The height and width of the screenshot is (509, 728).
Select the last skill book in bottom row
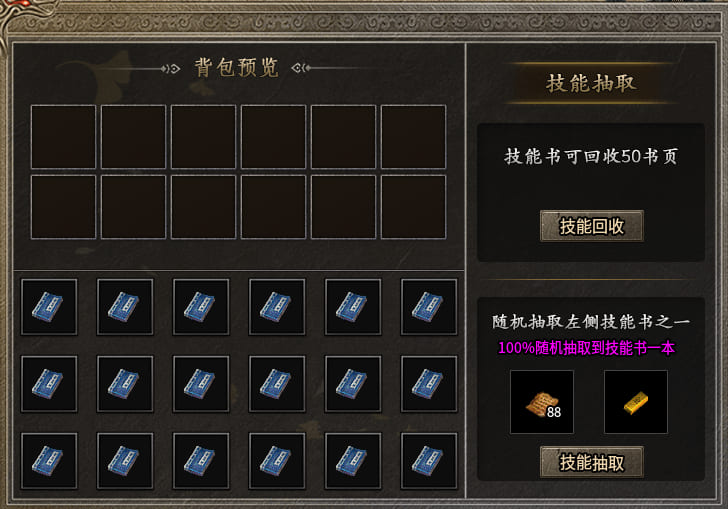click(429, 461)
